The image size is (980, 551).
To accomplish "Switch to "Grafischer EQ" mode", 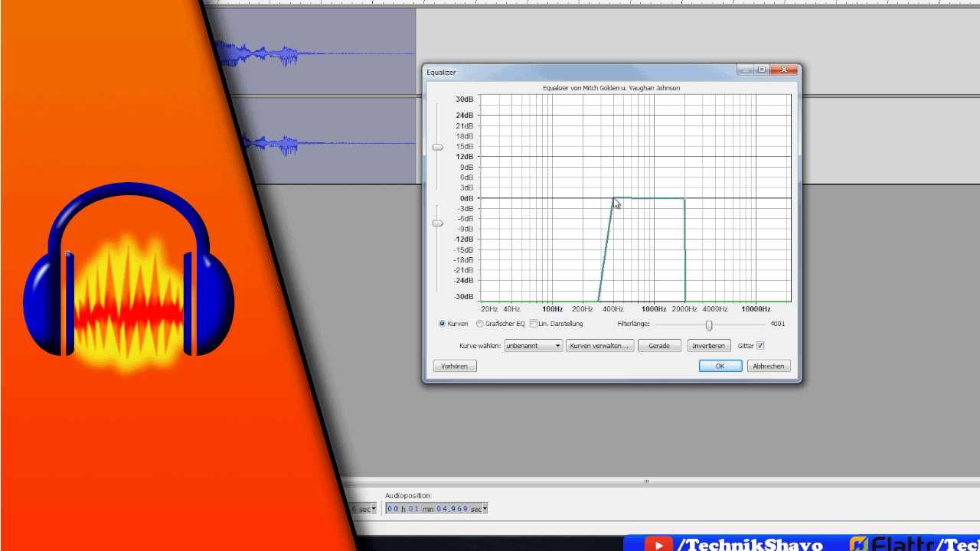I will (480, 324).
